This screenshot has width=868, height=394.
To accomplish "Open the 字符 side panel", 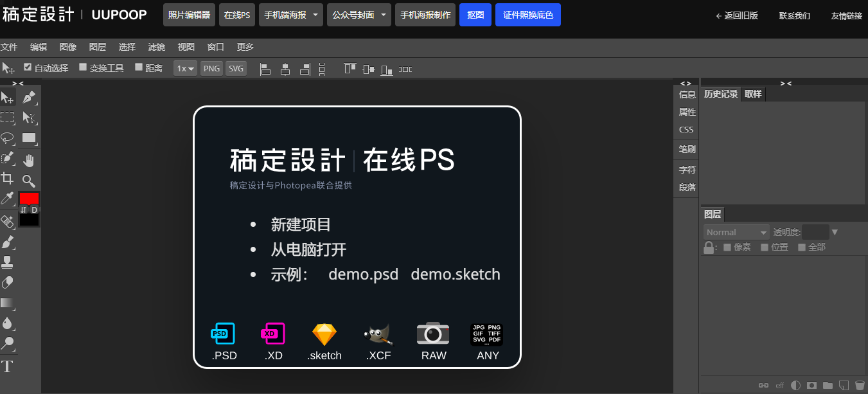I will point(687,170).
